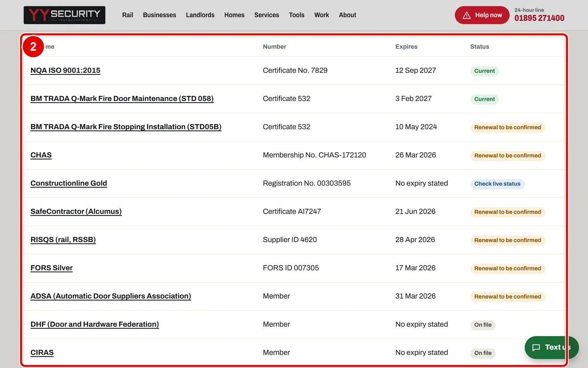Click the 28 Apr 2026 expiry date
The height and width of the screenshot is (368, 588).
[x=415, y=240]
